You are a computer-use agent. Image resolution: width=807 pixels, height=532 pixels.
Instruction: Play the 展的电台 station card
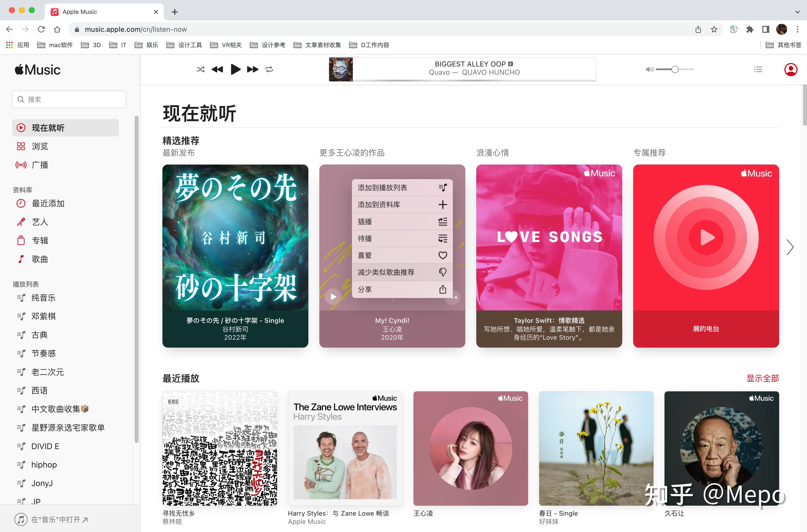(706, 256)
